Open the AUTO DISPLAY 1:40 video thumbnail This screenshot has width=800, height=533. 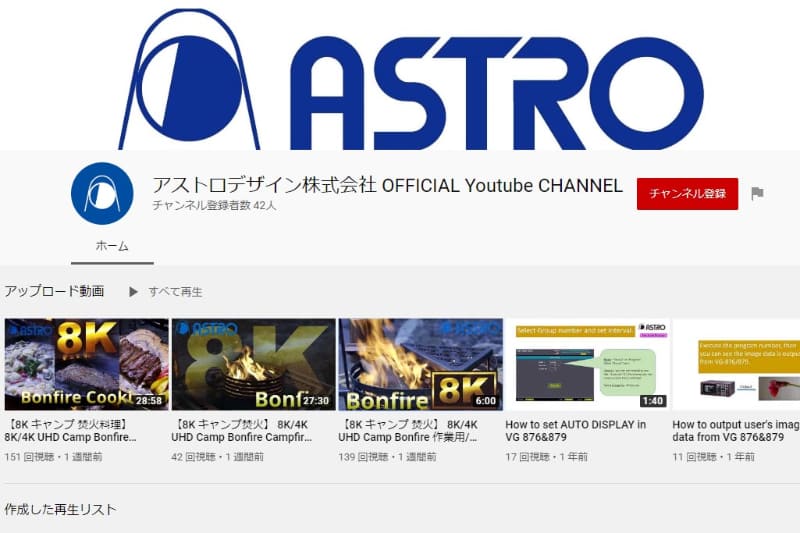(587, 364)
